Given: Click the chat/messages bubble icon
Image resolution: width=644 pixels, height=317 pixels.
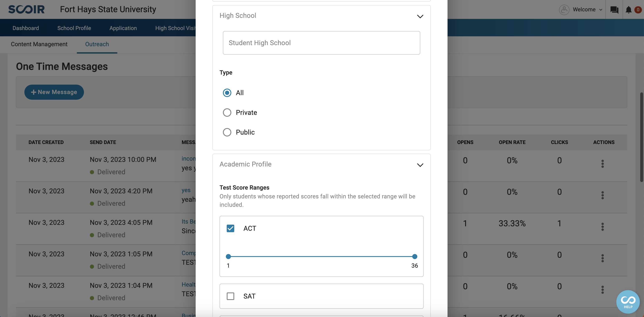Looking at the screenshot, I should [x=614, y=9].
